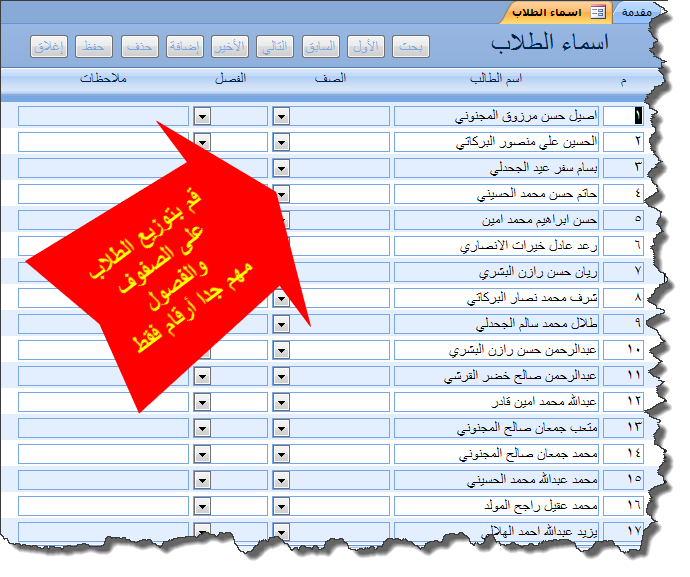This screenshot has height=577, width=690.
Task: Open الصف dropdown for student number 1
Action: [x=281, y=116]
